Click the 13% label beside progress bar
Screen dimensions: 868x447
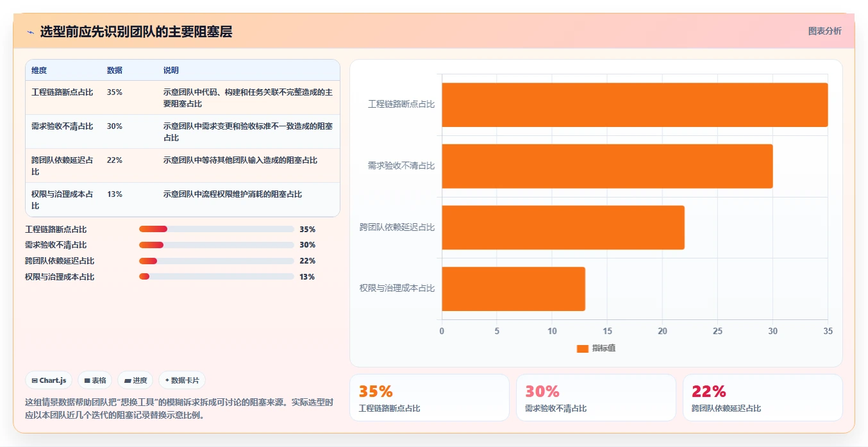[x=307, y=277]
